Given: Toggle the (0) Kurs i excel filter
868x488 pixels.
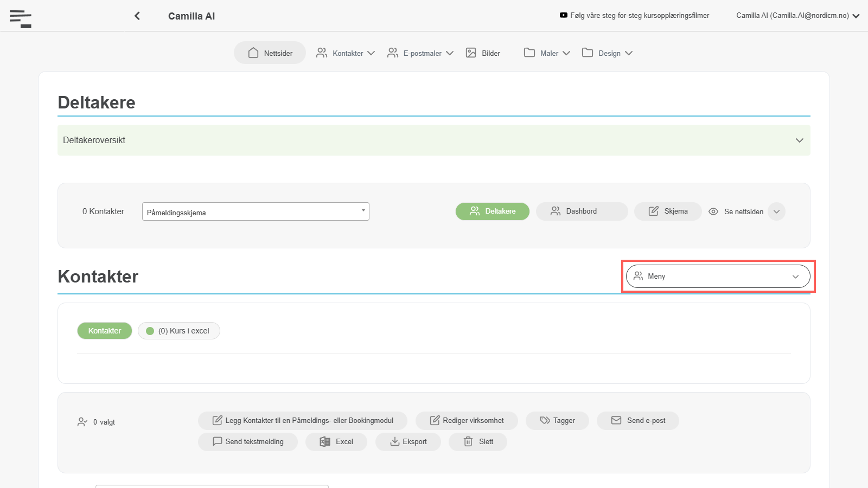Looking at the screenshot, I should pyautogui.click(x=179, y=331).
